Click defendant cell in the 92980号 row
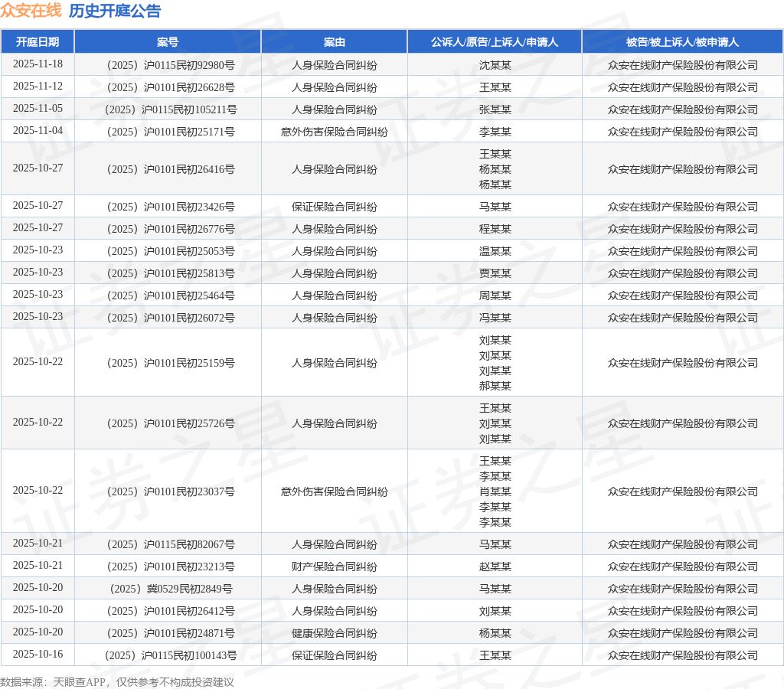The image size is (784, 689). [x=682, y=65]
